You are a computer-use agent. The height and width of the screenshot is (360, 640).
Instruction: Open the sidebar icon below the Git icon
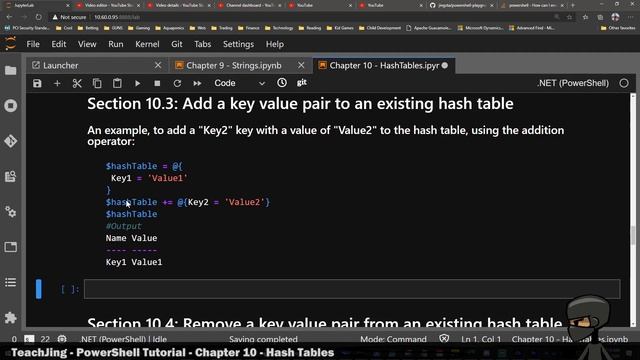[11, 176]
